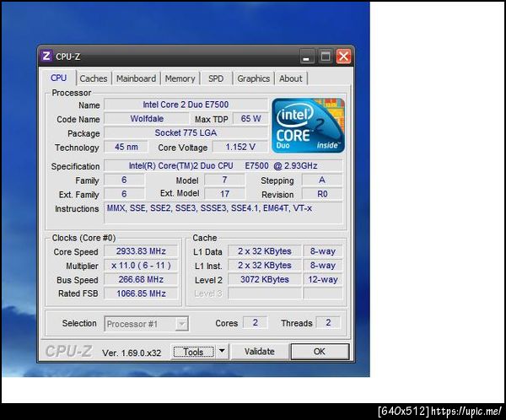This screenshot has width=506, height=420.
Task: Click the OK button
Action: click(x=320, y=351)
